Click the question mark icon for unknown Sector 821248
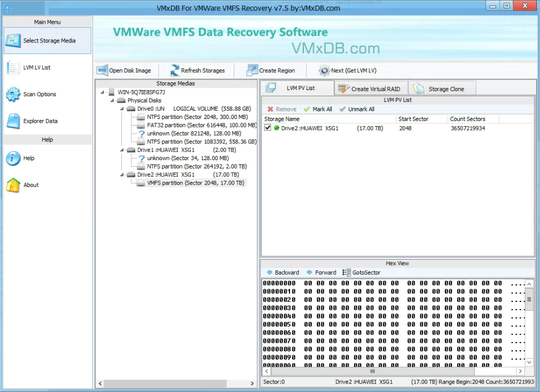540x392 pixels. pos(141,133)
